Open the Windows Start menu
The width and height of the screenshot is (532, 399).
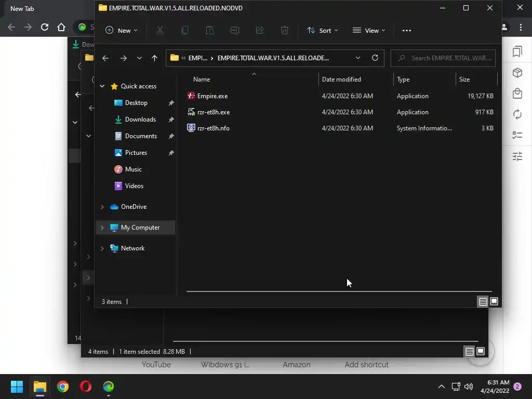[x=17, y=387]
